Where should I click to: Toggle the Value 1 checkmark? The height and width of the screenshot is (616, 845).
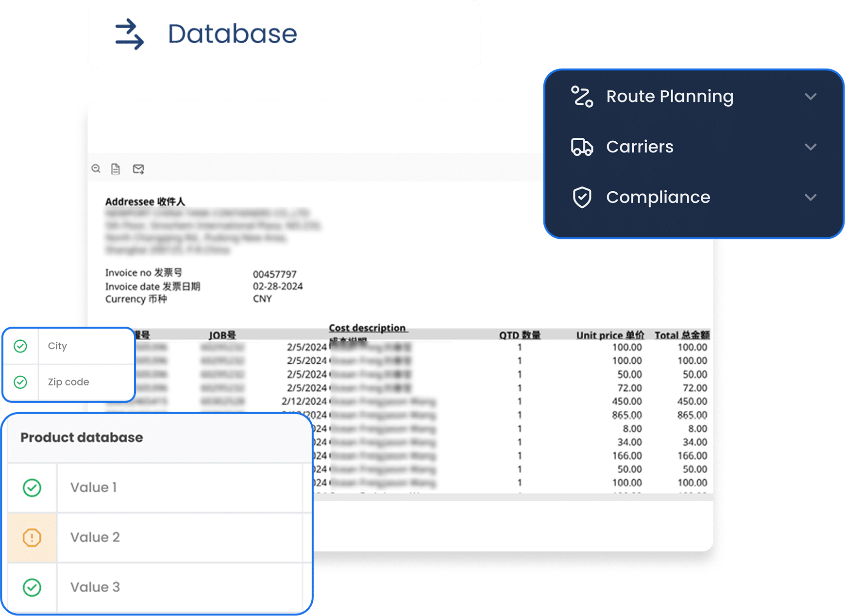[32, 487]
